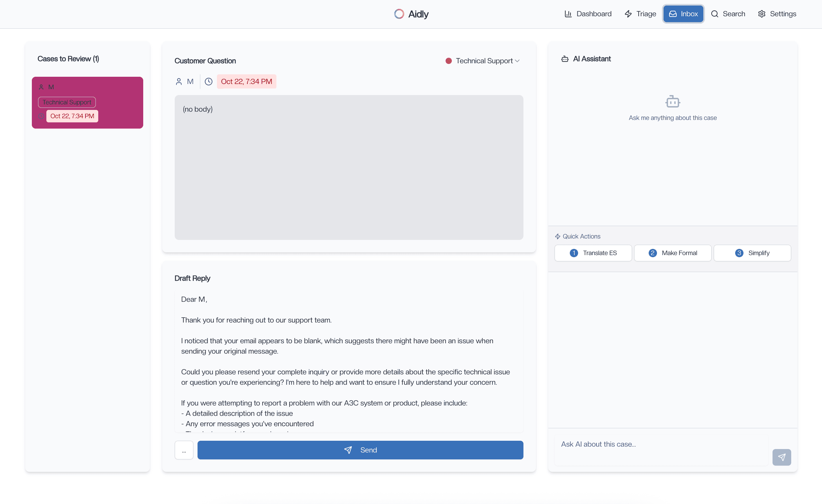
Task: Select the case card from M
Action: pos(88,102)
